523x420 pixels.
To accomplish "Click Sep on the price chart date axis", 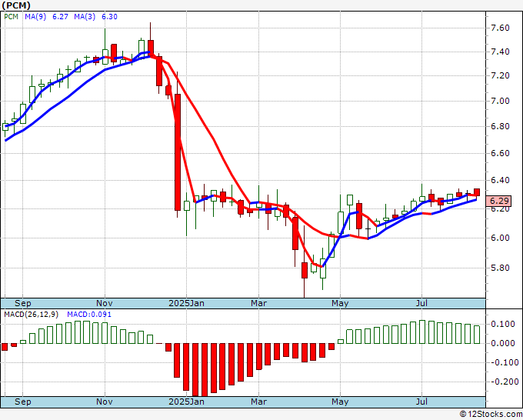I will click(x=22, y=303).
